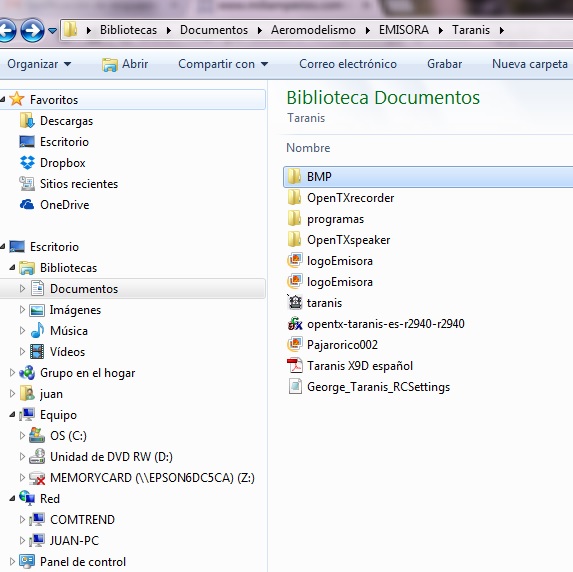
Task: Select the Imágenes library icon
Action: point(37,310)
